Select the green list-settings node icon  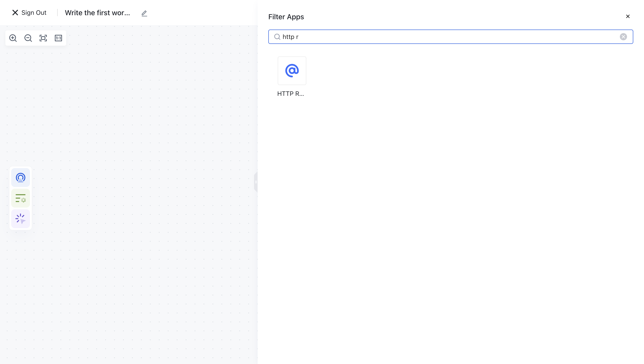(21, 198)
